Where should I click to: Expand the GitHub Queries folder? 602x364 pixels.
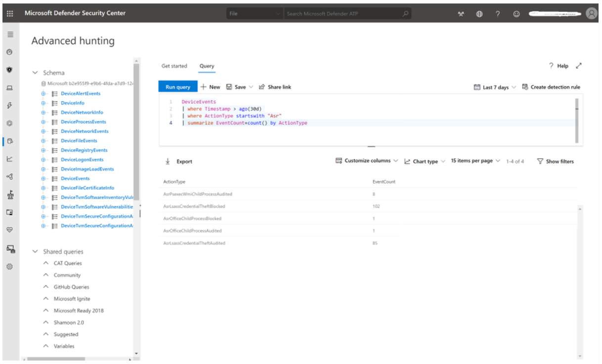pos(46,287)
